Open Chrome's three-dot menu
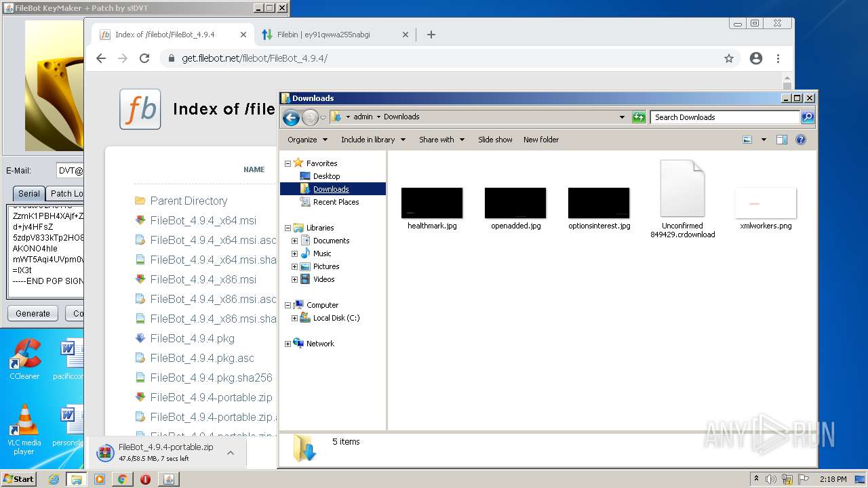 778,58
